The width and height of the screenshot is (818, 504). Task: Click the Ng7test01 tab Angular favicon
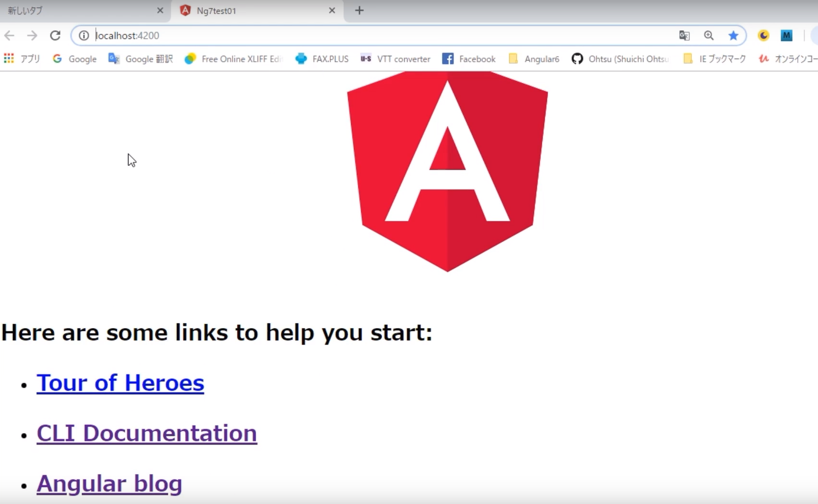point(185,11)
